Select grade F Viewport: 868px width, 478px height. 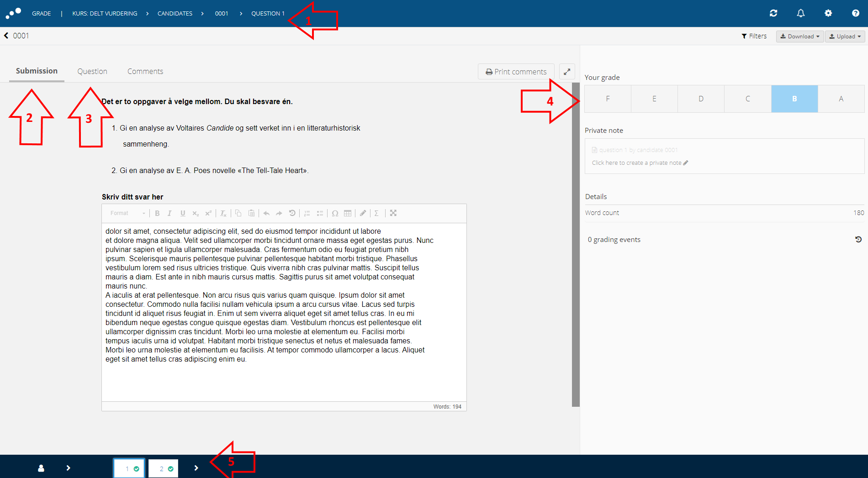608,99
